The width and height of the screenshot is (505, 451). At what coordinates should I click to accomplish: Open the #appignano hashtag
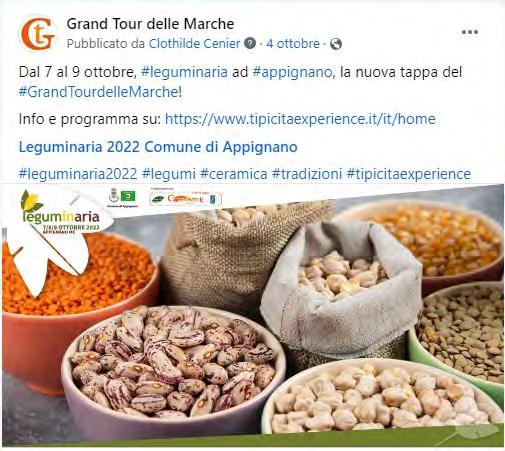(x=293, y=72)
